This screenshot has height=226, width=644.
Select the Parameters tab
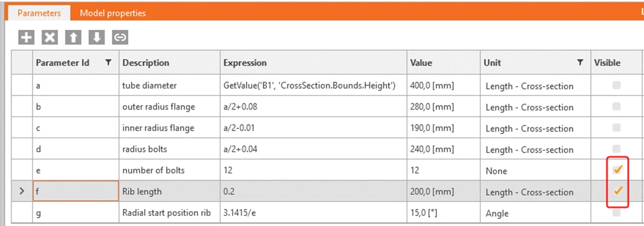[x=39, y=13]
